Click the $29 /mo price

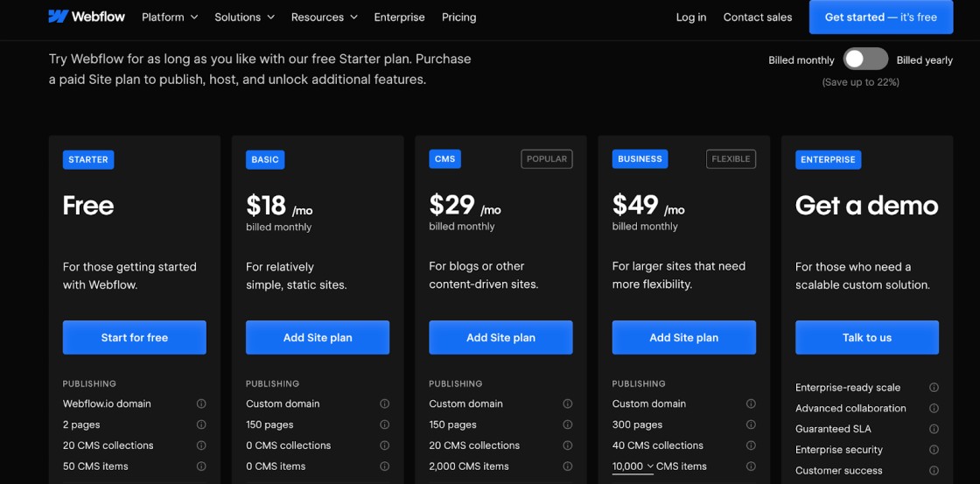tap(465, 205)
